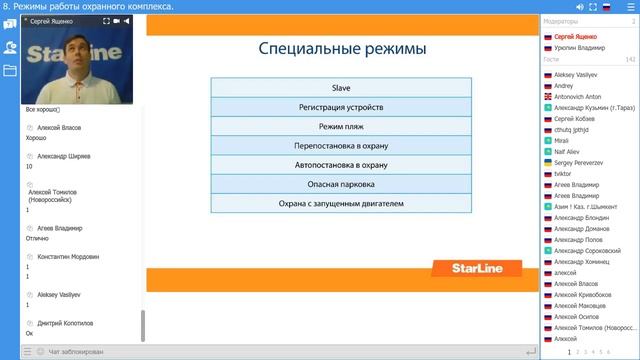
Task: Open language selector Russian flag in top bar
Action: [x=607, y=7]
